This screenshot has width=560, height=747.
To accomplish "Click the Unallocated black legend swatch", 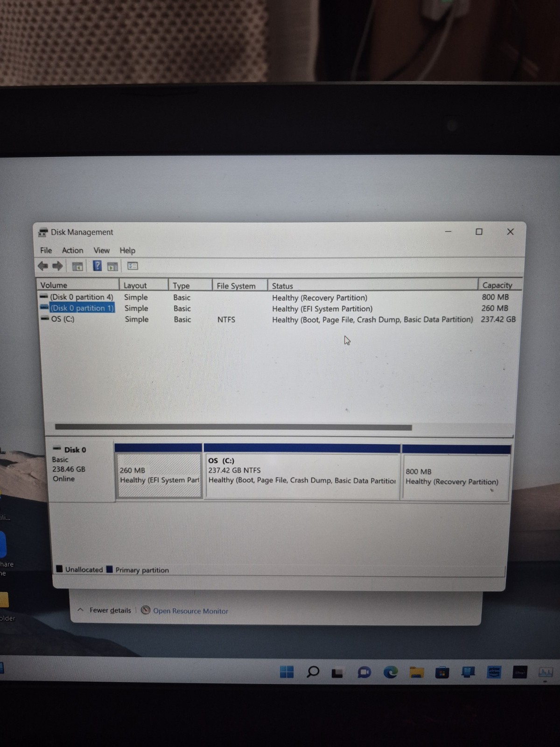I will pos(59,569).
